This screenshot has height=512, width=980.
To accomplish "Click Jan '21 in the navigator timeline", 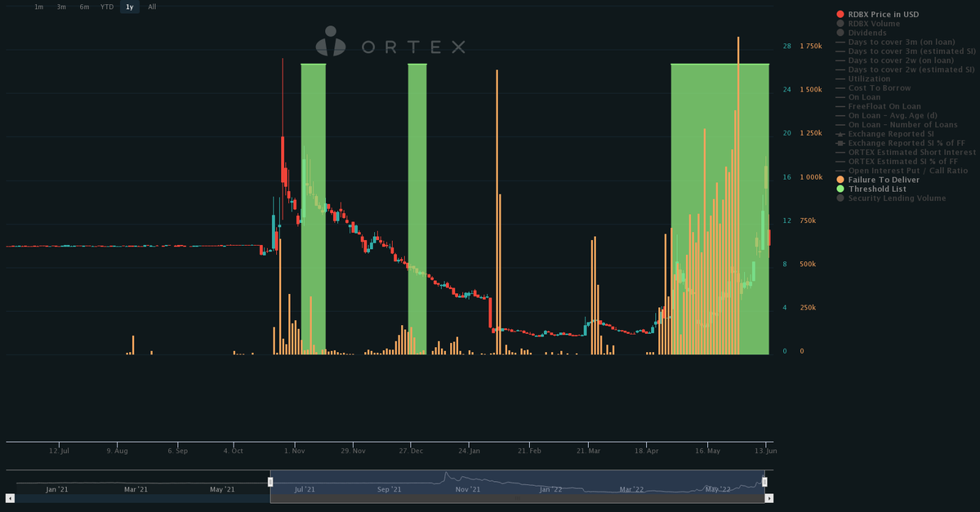I will pos(56,490).
